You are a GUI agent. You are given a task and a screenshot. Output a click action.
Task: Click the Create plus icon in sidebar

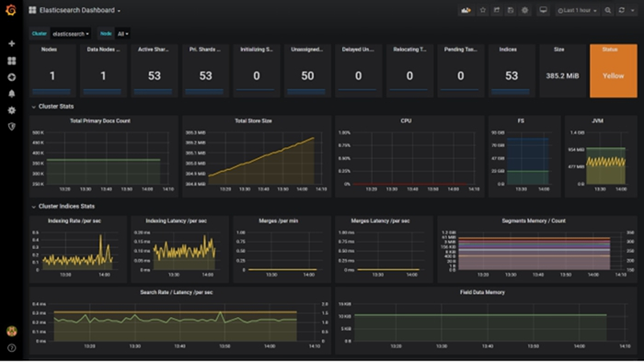tap(11, 43)
